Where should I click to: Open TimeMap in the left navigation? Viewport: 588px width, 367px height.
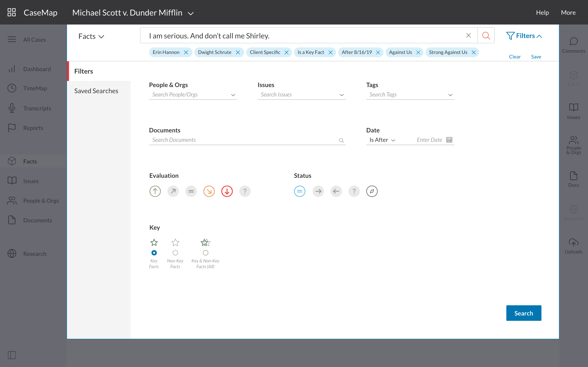(x=35, y=88)
